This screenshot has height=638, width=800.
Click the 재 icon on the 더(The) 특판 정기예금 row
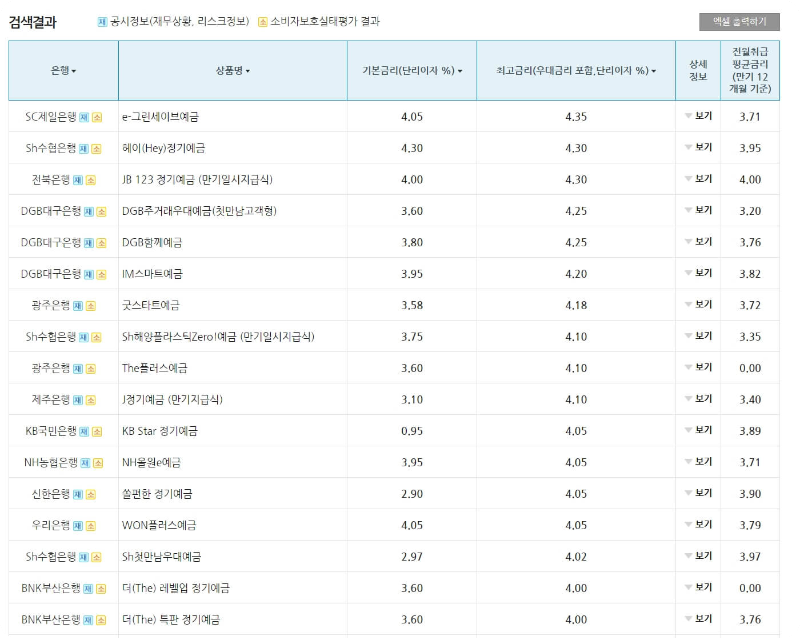88,620
